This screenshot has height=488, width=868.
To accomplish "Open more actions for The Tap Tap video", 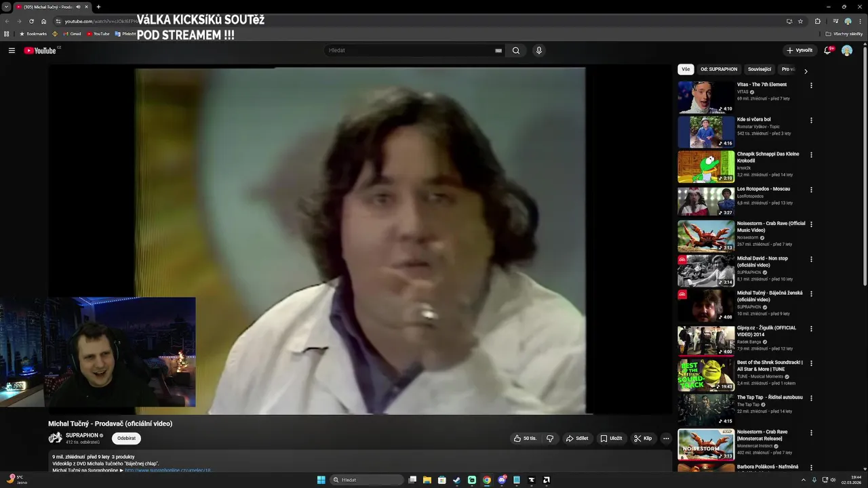I will (x=811, y=398).
